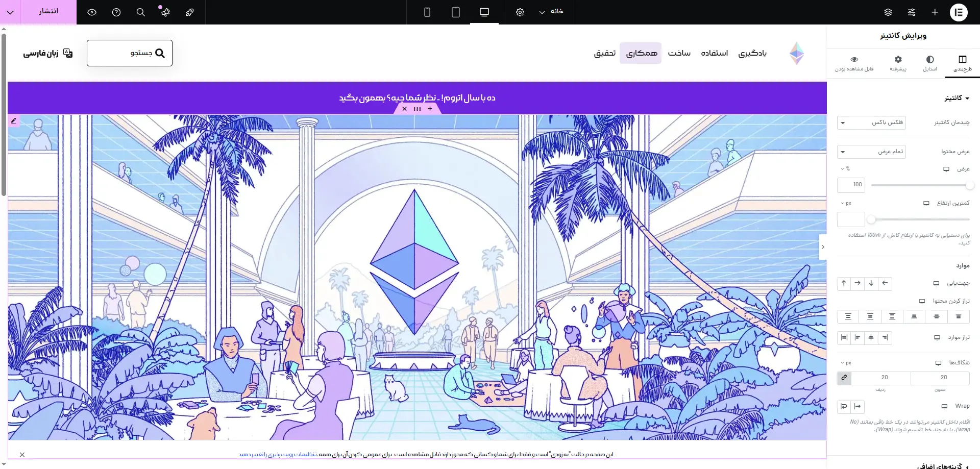980x469 pixels.
Task: Toggle the linked gaps chain button
Action: (844, 378)
